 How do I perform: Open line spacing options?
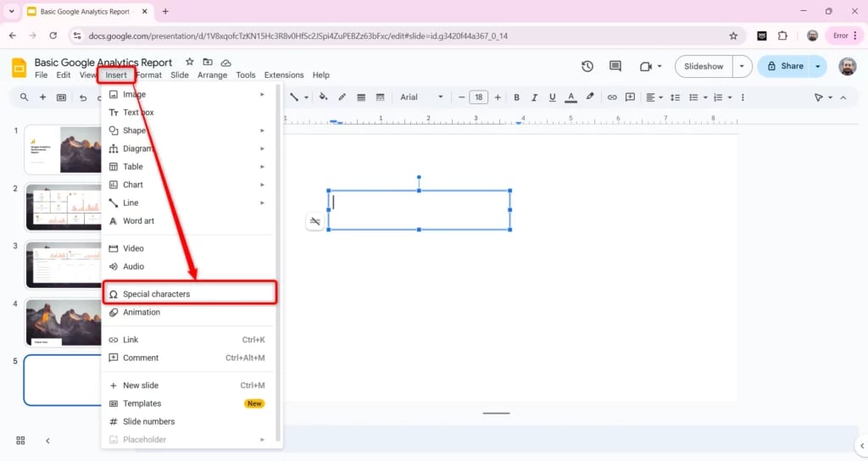[x=675, y=97]
